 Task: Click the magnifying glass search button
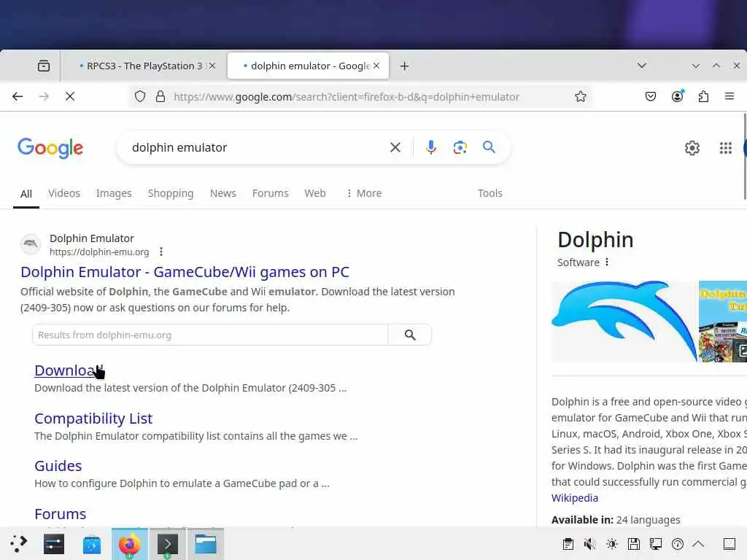(x=489, y=147)
